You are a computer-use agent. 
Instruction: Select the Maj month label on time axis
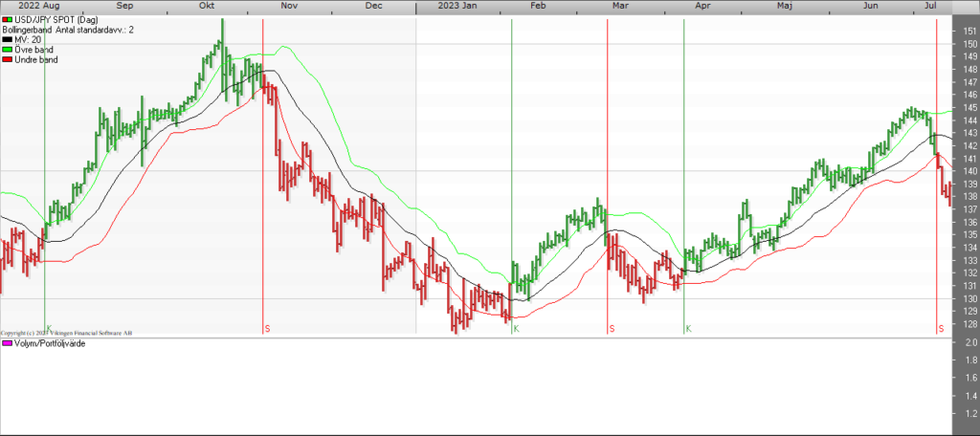pyautogui.click(x=785, y=6)
